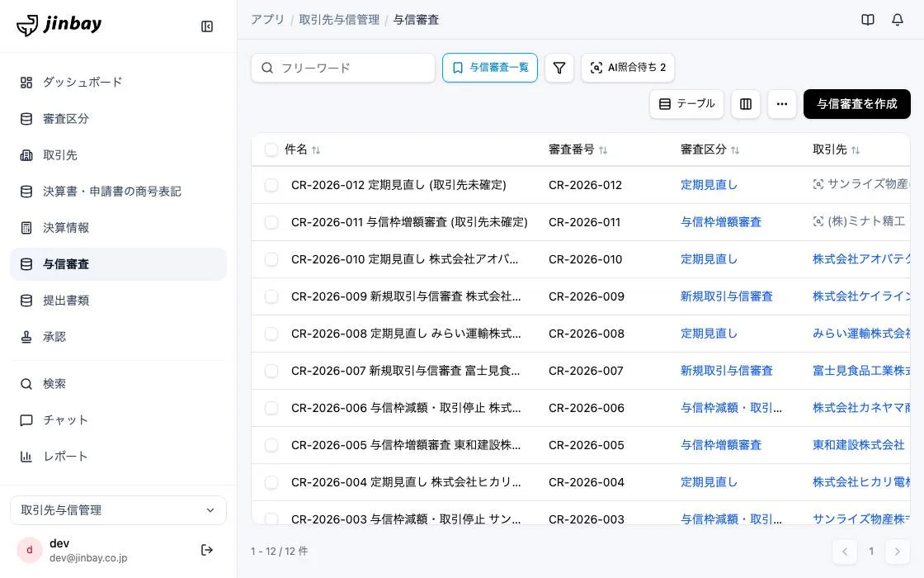Open 検索 in sidebar
This screenshot has width=924, height=578.
point(118,384)
